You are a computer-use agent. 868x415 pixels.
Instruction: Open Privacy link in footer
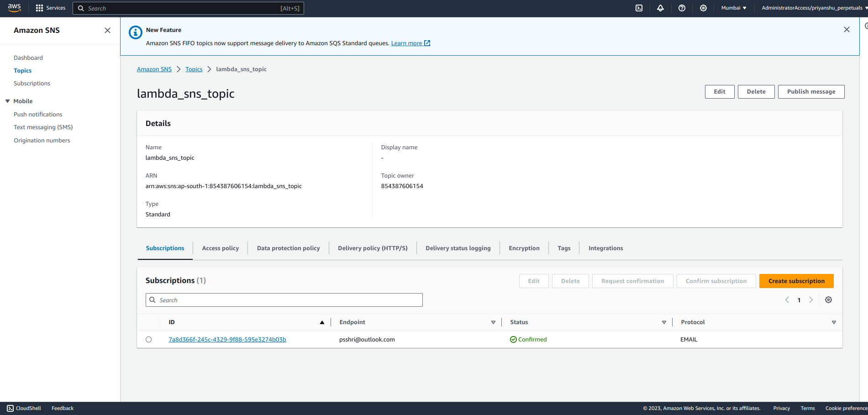(x=781, y=408)
